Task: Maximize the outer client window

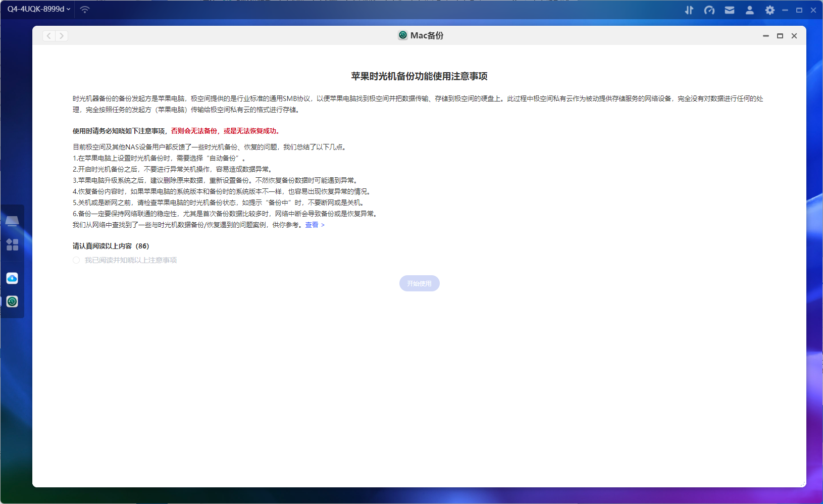Action: coord(799,10)
